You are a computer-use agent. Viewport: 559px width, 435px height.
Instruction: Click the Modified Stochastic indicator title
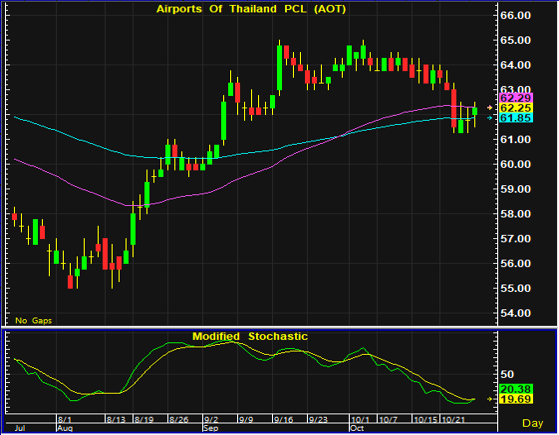(250, 336)
